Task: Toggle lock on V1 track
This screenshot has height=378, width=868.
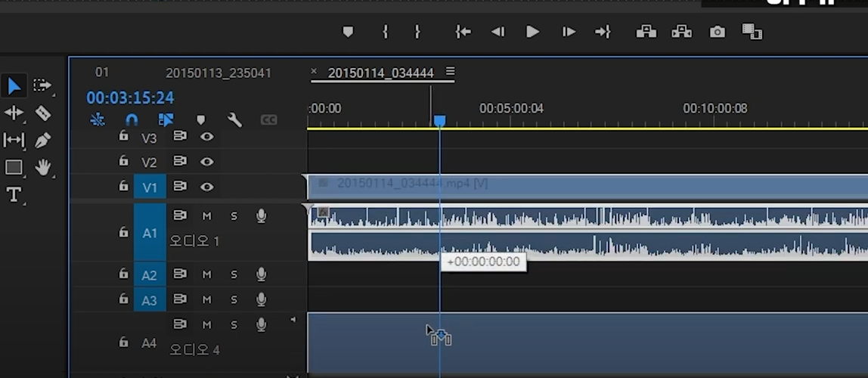Action: tap(123, 186)
